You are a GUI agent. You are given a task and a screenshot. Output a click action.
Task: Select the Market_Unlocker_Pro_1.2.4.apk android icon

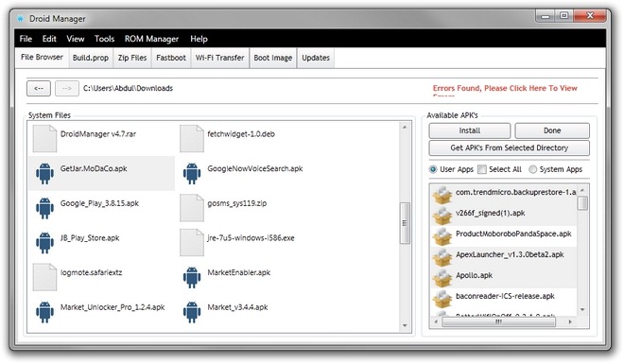44,312
